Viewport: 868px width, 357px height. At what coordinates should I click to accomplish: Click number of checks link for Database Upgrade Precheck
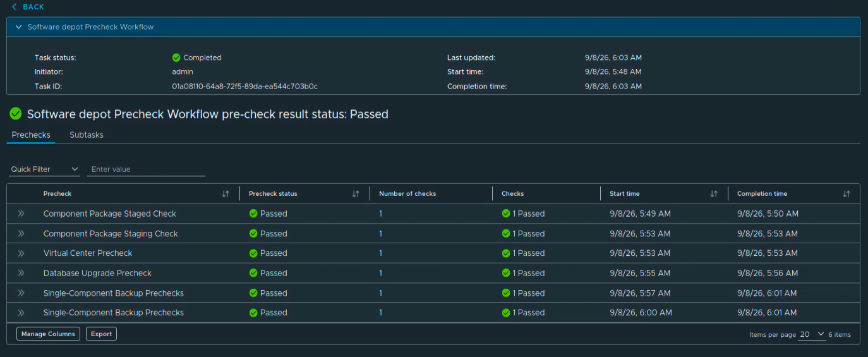tap(381, 273)
